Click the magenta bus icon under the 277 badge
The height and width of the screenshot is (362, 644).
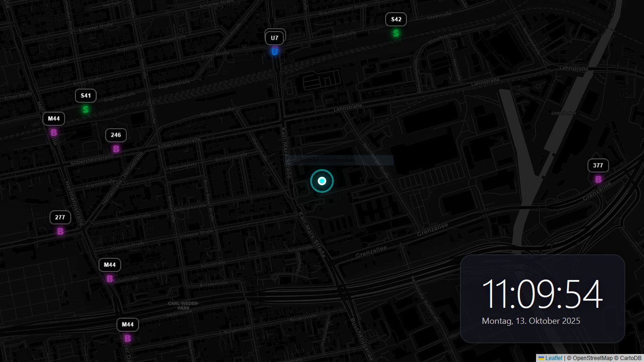(x=60, y=231)
